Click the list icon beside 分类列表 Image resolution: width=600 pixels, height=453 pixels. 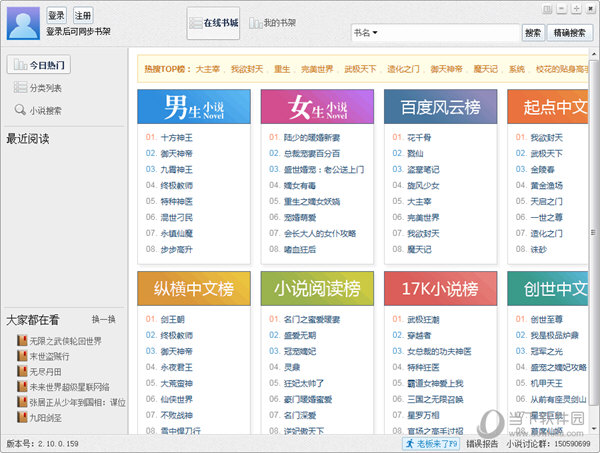20,88
